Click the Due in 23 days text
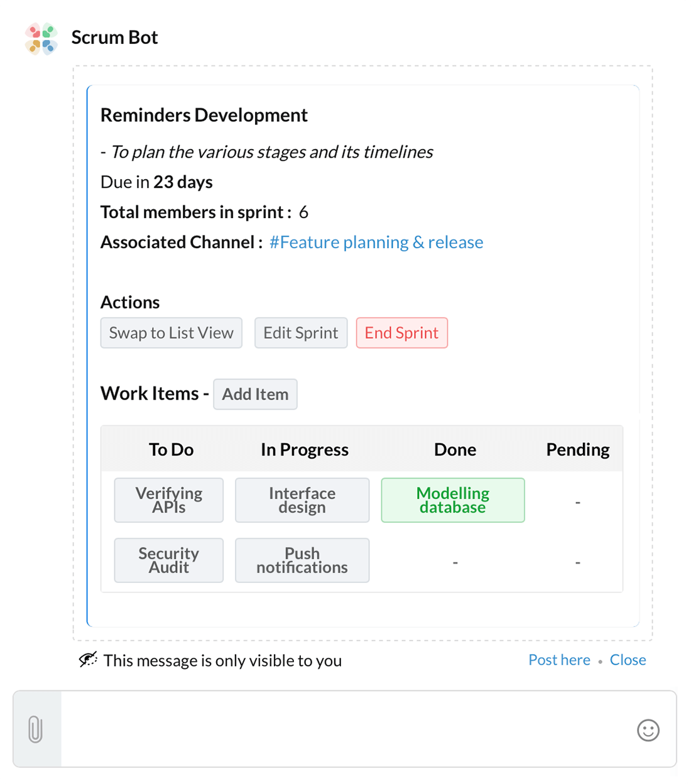 (x=156, y=182)
